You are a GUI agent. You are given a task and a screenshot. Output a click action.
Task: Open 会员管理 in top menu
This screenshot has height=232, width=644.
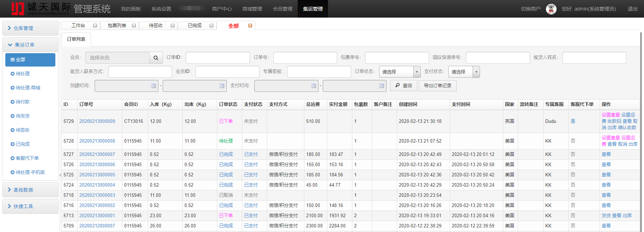point(282,9)
